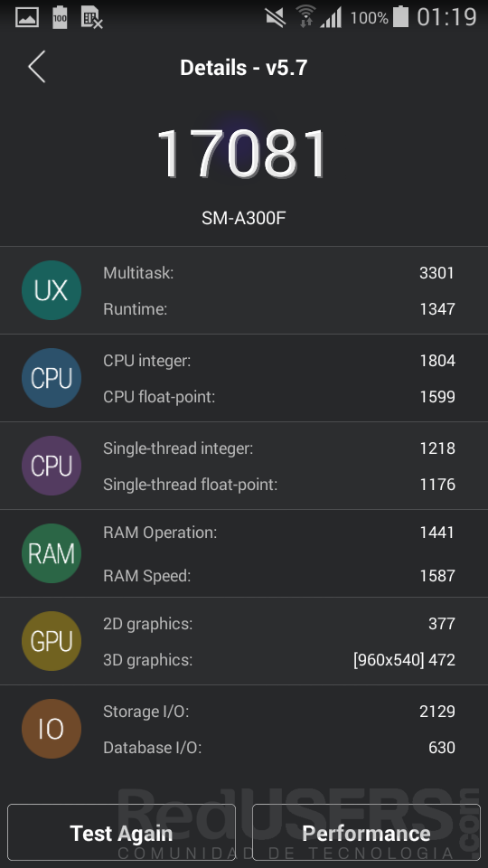Tap the Storage I/O result row

pyautogui.click(x=279, y=712)
